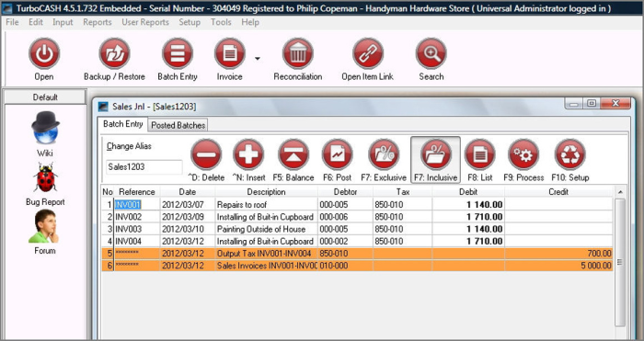The height and width of the screenshot is (341, 644).
Task: Click the 700.00 credit cell
Action: [x=558, y=254]
